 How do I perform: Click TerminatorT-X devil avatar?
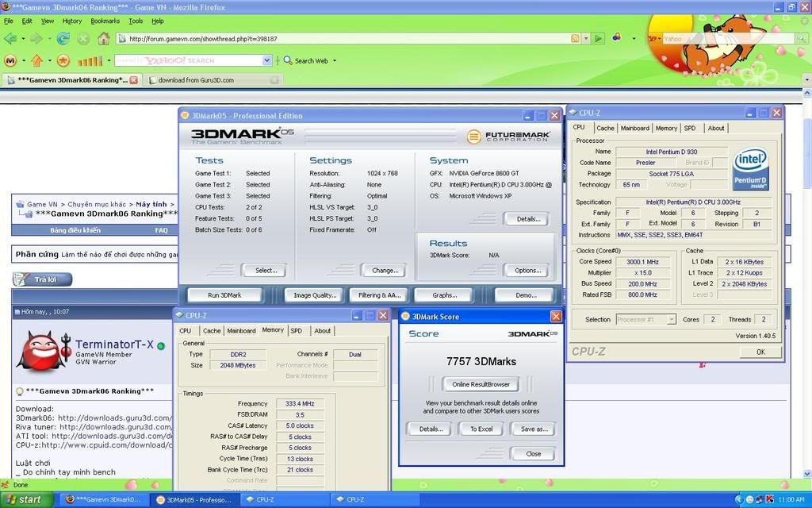44,351
